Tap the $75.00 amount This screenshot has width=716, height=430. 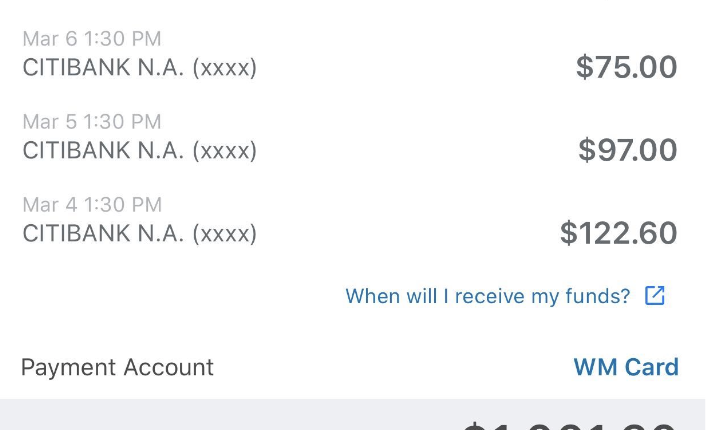click(x=627, y=68)
